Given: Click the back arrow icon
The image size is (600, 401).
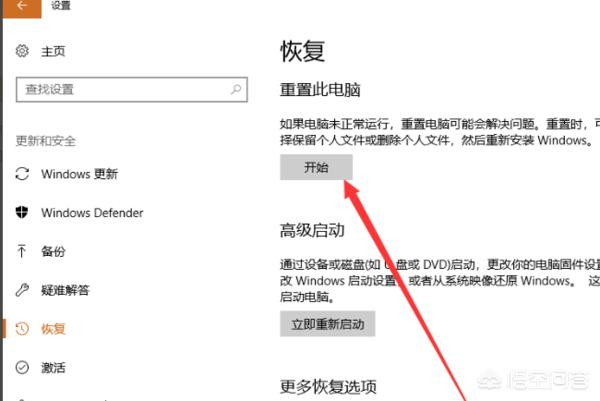Looking at the screenshot, I should point(22,6).
